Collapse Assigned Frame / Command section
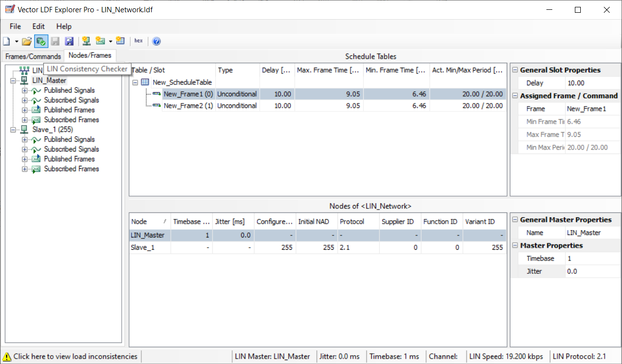Viewport: 622px width, 364px height. point(515,96)
